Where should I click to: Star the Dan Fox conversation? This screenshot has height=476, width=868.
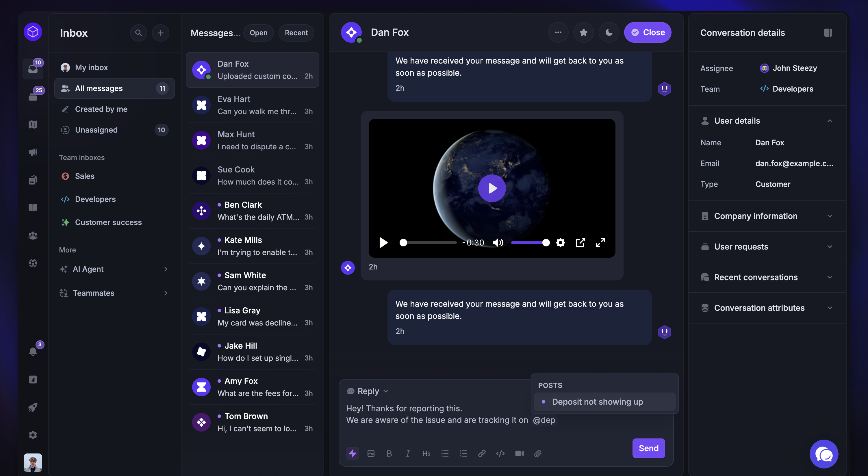(x=584, y=32)
